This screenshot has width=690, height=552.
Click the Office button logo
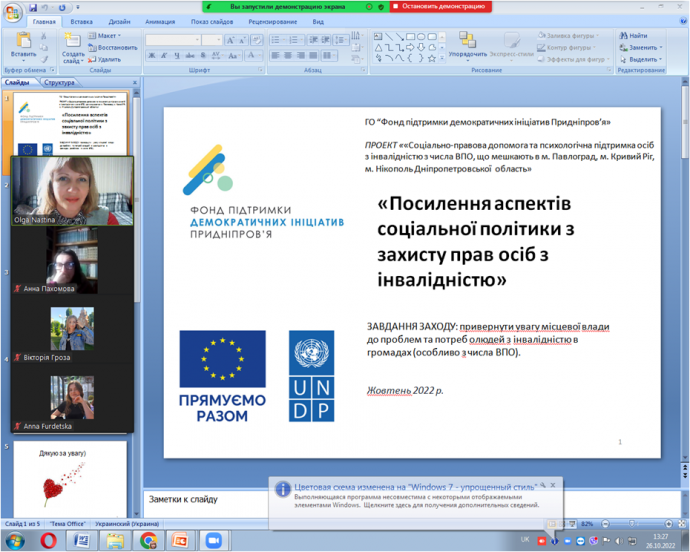tap(12, 12)
